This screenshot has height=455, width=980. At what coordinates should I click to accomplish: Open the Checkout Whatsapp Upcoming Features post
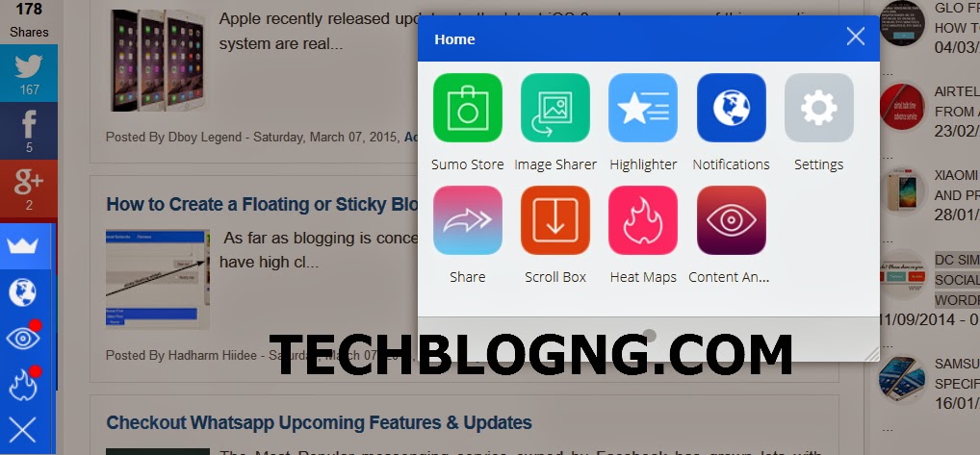pyautogui.click(x=319, y=422)
